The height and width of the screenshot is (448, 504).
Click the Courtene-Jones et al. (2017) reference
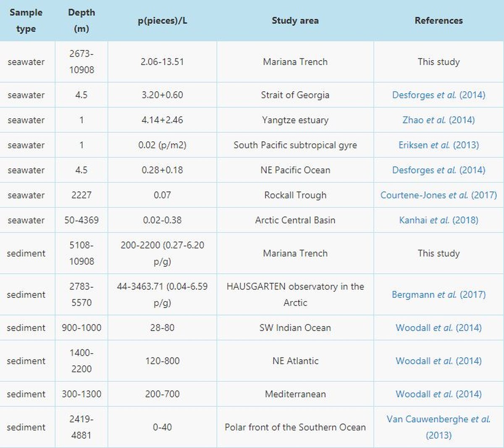click(x=438, y=195)
